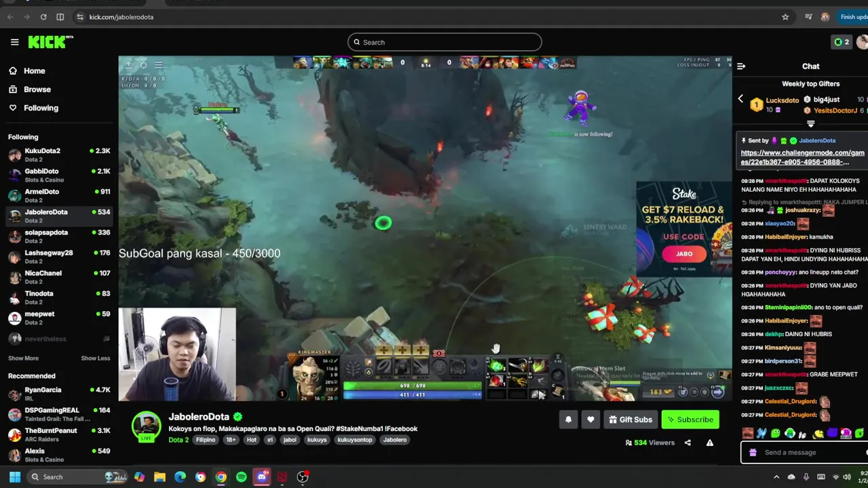Open Lashsegway28 channel in Following list
Viewport: 868px width, 488px height.
coord(59,256)
